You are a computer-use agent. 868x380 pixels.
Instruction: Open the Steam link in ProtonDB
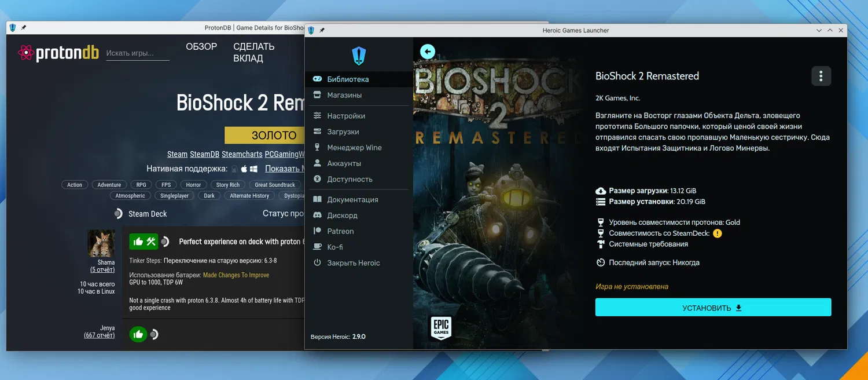(178, 154)
